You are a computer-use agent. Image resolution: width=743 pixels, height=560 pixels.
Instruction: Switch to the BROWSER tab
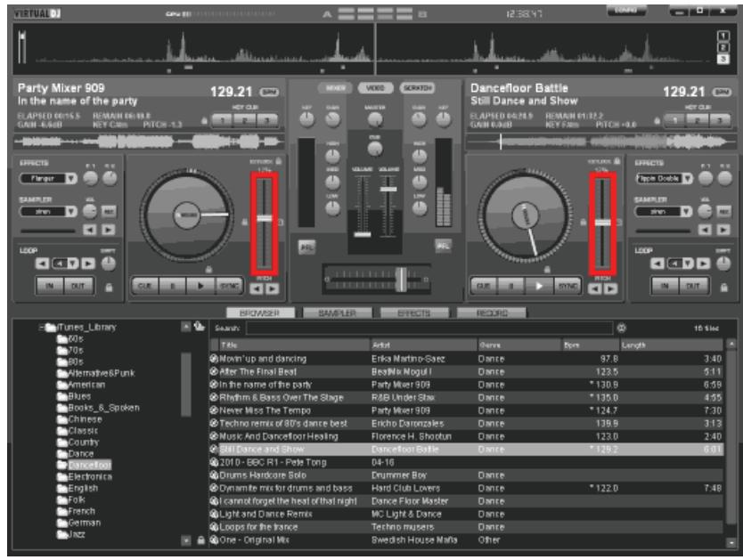pos(260,312)
